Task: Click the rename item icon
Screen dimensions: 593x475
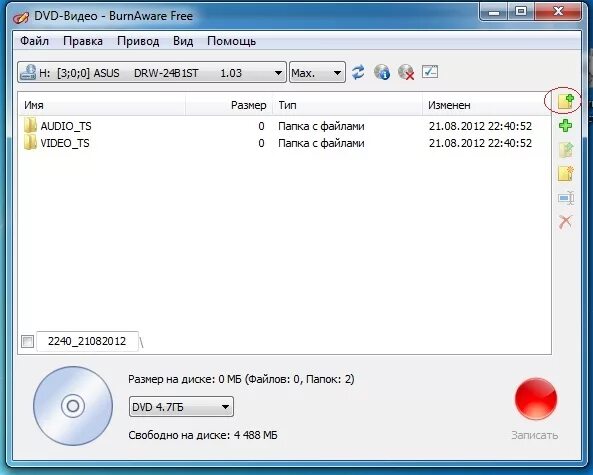Action: 566,198
